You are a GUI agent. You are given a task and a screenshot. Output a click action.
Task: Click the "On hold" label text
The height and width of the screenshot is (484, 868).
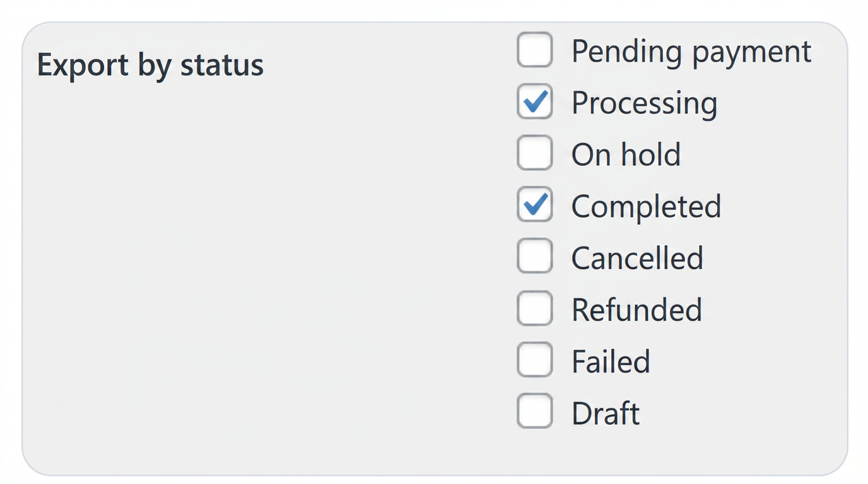(x=626, y=154)
